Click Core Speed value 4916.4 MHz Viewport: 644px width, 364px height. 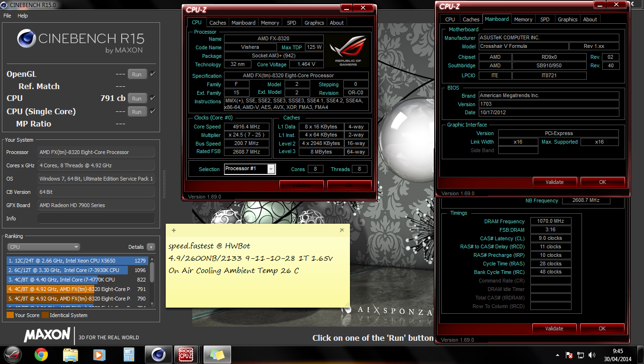pyautogui.click(x=246, y=127)
